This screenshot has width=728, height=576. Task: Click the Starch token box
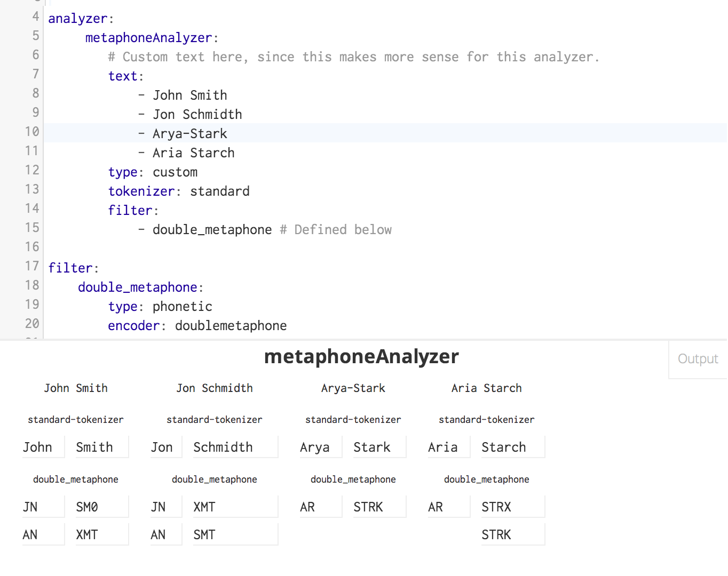coord(503,447)
